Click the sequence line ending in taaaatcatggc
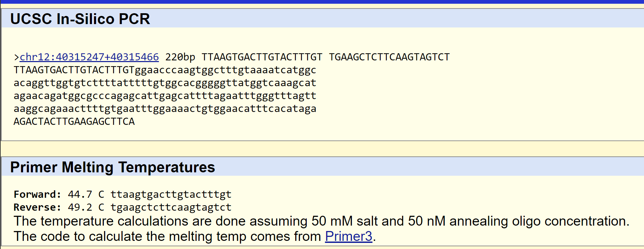 165,70
